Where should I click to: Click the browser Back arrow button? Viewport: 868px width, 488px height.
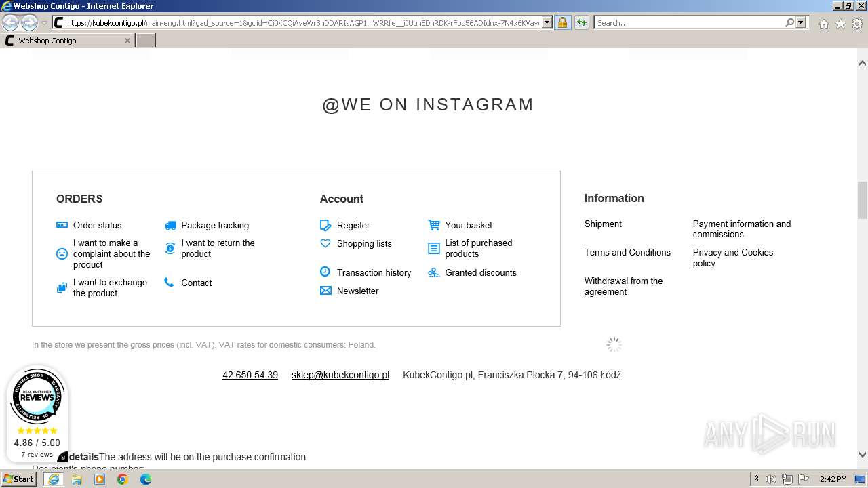[x=11, y=23]
